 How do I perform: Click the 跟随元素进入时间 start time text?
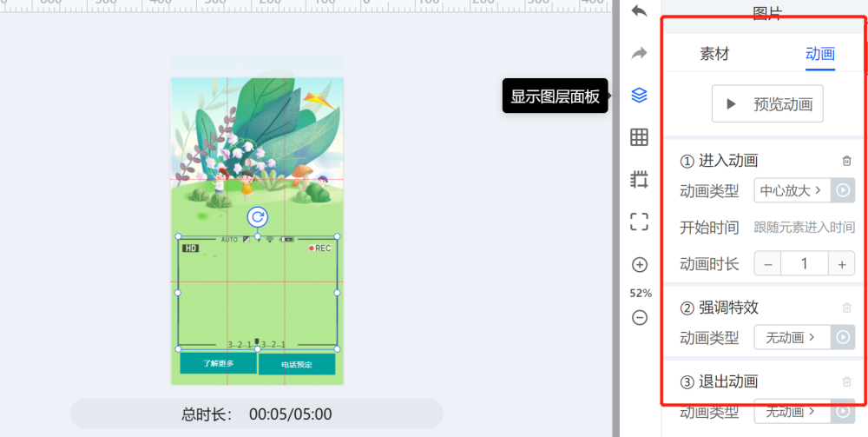pos(805,227)
